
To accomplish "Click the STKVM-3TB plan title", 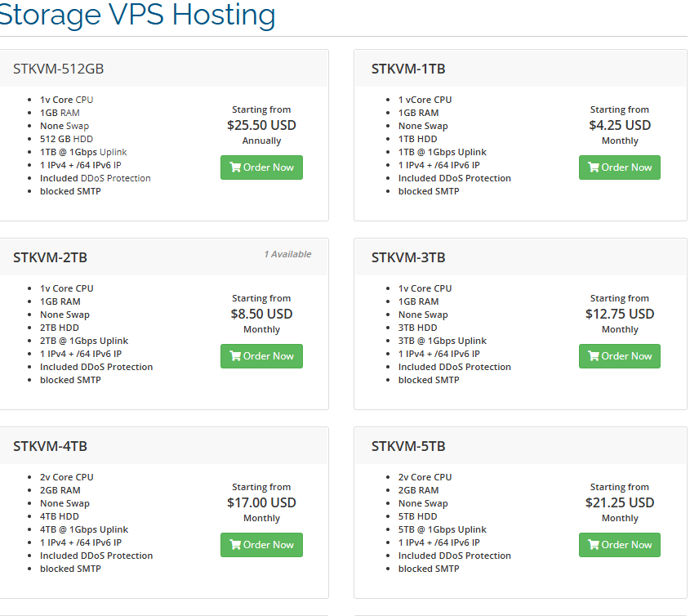I will click(x=408, y=257).
